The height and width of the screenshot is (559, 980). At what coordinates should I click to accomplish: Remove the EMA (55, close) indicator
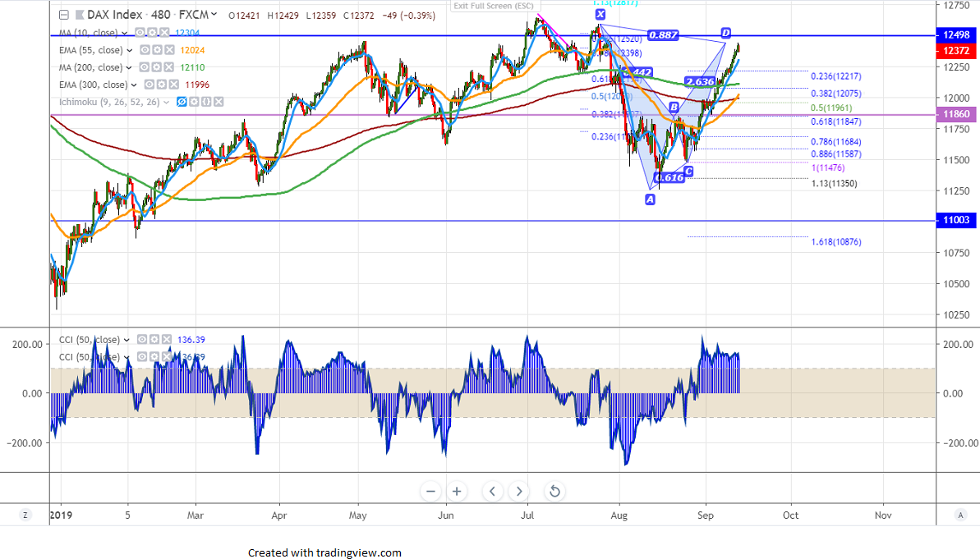pos(168,50)
